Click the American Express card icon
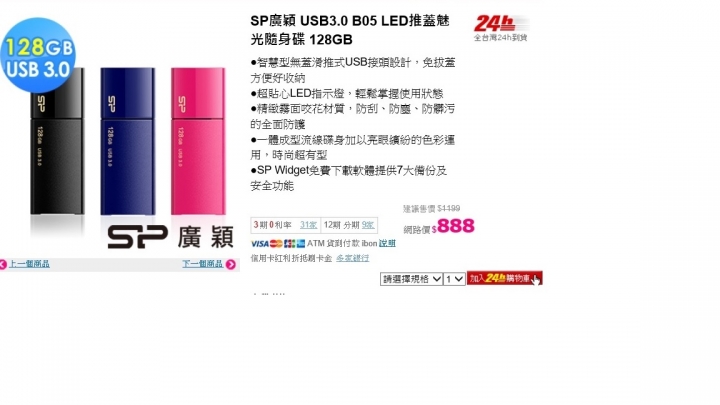 (301, 243)
